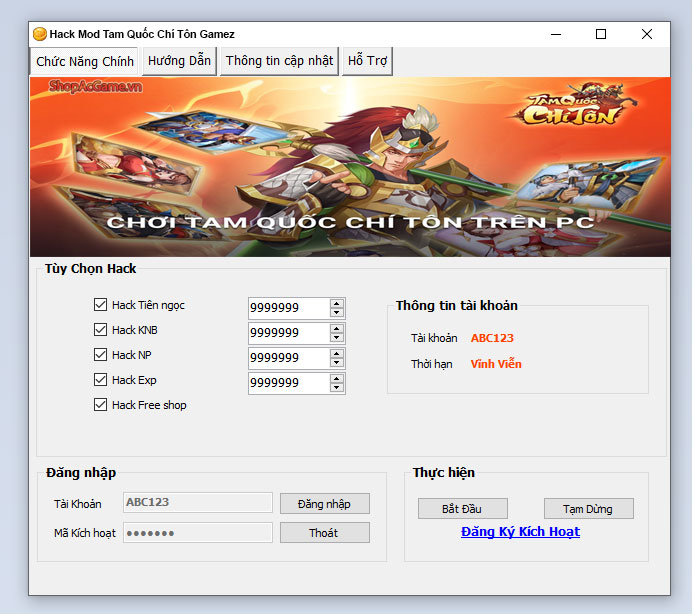Click the Tam Quốc Chí Tôn logo in banner
Viewport: 693px width, 616px height.
tap(575, 104)
